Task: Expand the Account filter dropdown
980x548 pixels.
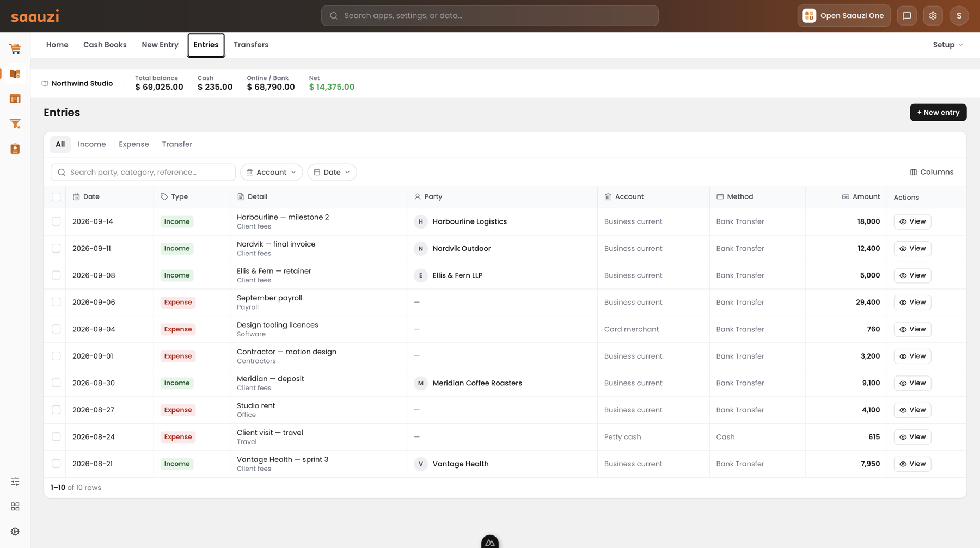Action: tap(271, 172)
